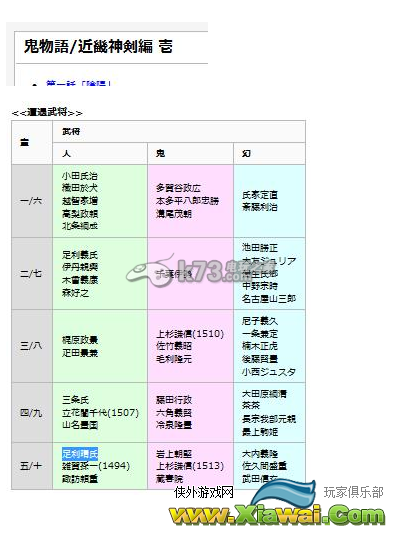The height and width of the screenshot is (544, 397).
Task: Click the 二/七 row label
Action: (x=31, y=273)
